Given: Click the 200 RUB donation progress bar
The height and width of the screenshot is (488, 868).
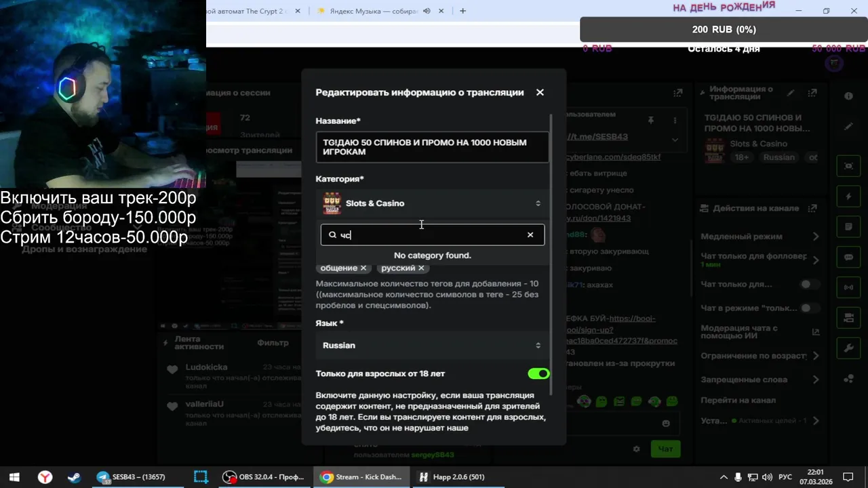Looking at the screenshot, I should click(x=724, y=29).
